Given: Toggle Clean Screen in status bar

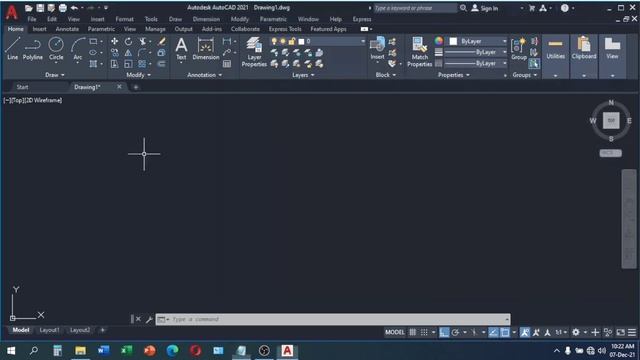Looking at the screenshot, I should (620, 332).
